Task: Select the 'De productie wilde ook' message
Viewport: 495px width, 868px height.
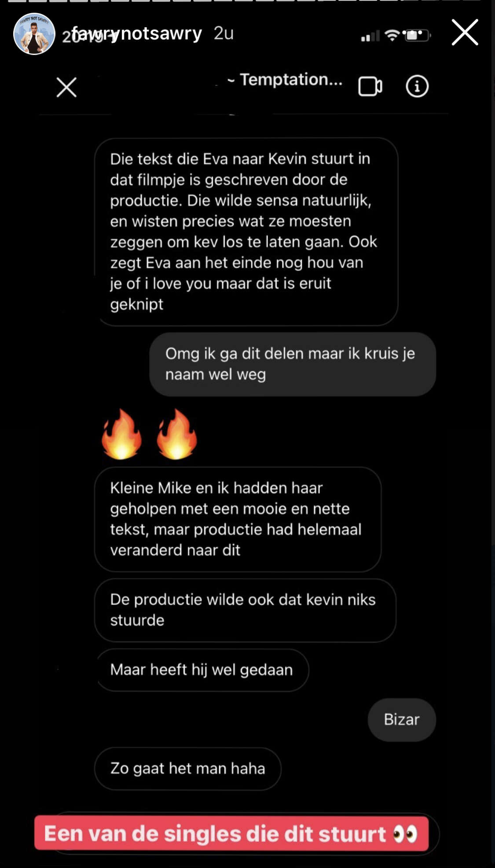Action: pos(245,610)
